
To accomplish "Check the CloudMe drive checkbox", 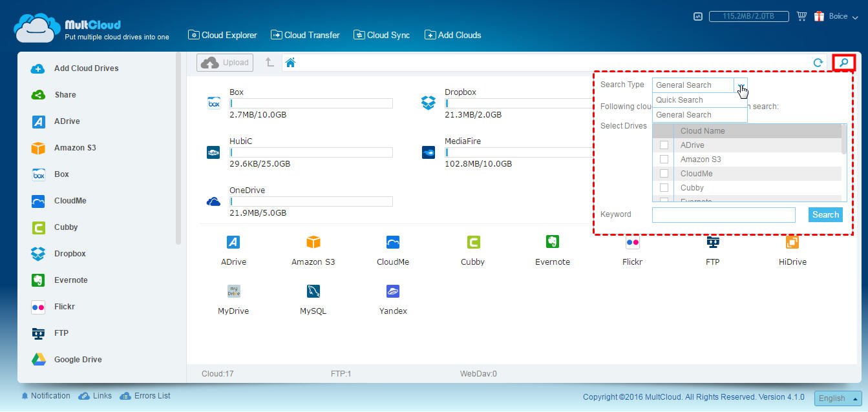I will [664, 174].
